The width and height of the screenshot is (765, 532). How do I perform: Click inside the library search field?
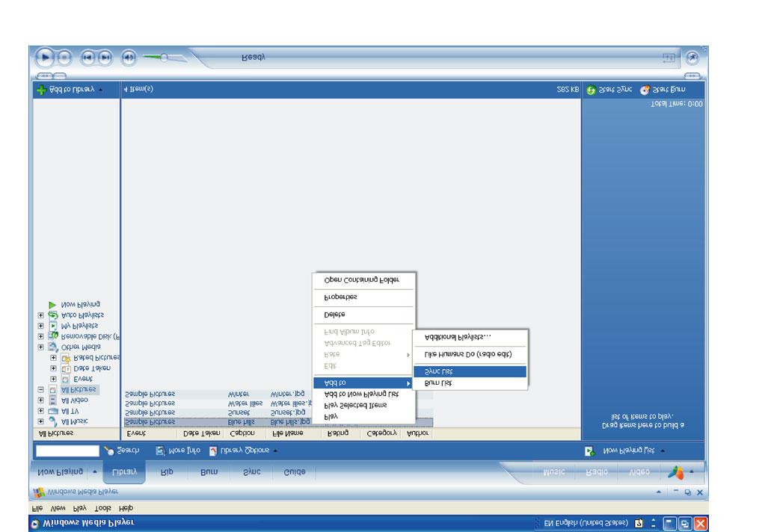click(x=67, y=451)
